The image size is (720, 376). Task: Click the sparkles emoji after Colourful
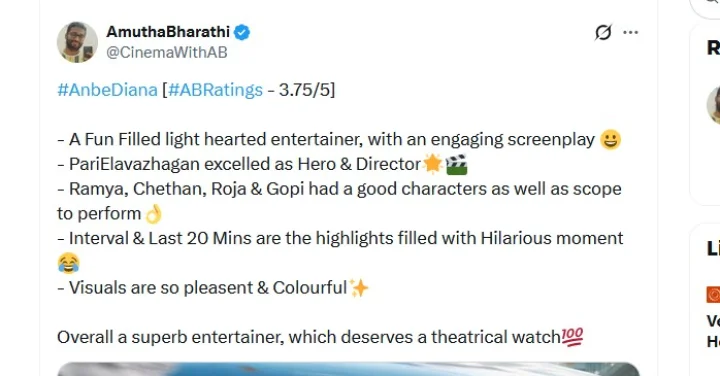(359, 288)
